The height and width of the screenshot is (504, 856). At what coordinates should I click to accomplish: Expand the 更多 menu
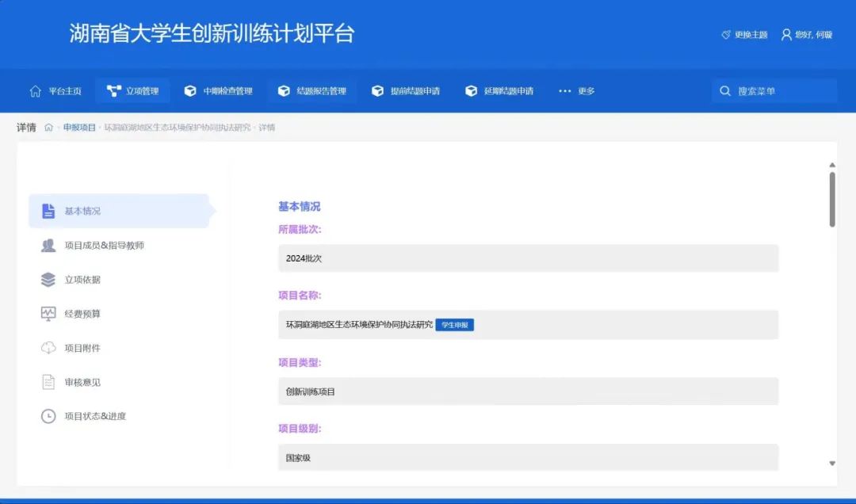pos(576,91)
